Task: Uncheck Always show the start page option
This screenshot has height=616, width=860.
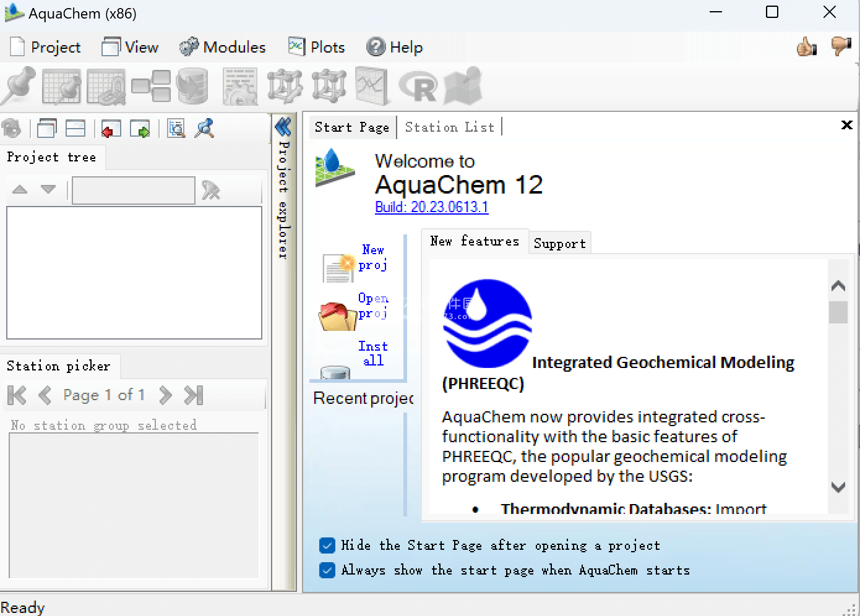Action: (327, 570)
